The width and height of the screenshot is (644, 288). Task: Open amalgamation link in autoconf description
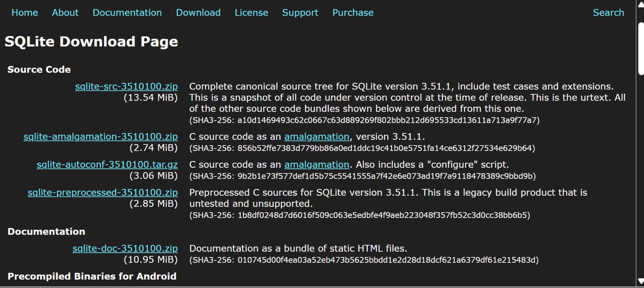tap(317, 164)
